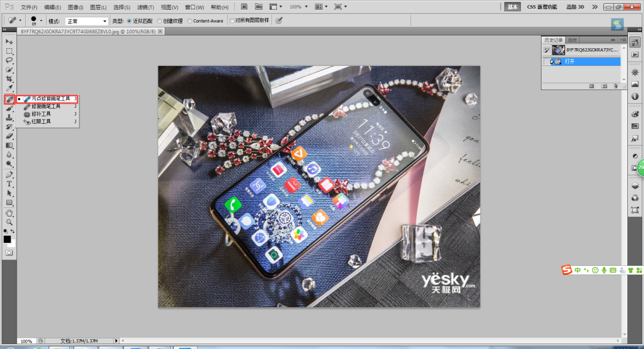
Task: Choose the Hand tool
Action: tap(9, 213)
